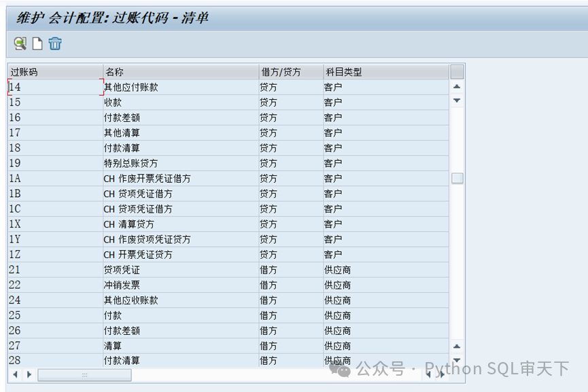588x392 pixels.
Task: Click the 过账码 column header
Action: click(x=54, y=71)
